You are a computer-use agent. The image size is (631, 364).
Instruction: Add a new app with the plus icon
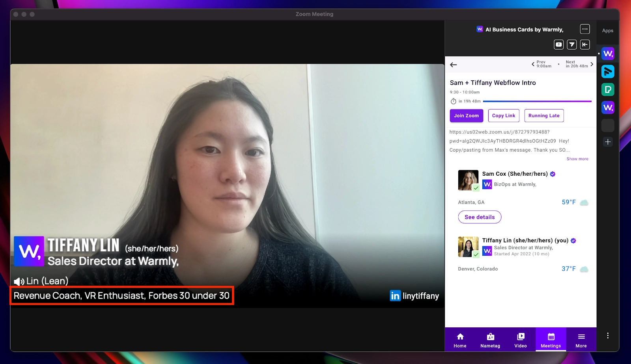coord(608,142)
